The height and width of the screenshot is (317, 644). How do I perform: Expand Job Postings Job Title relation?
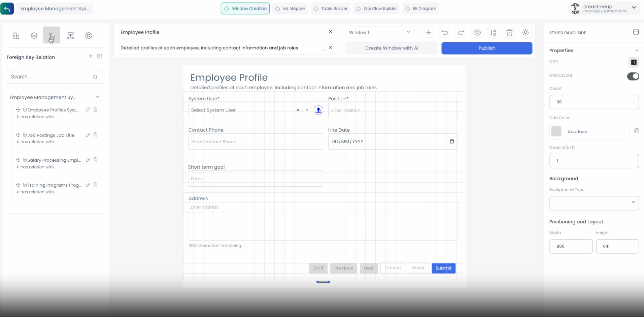[x=18, y=142]
